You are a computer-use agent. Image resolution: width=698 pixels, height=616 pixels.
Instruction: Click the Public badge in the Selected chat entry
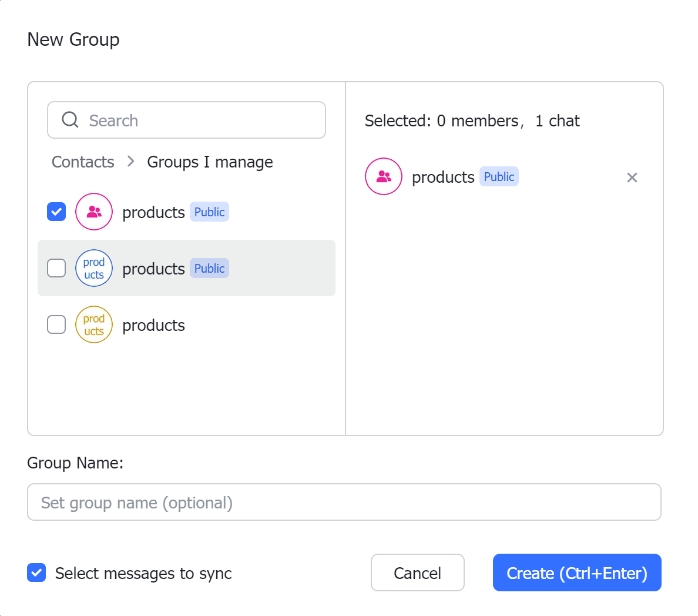[499, 176]
